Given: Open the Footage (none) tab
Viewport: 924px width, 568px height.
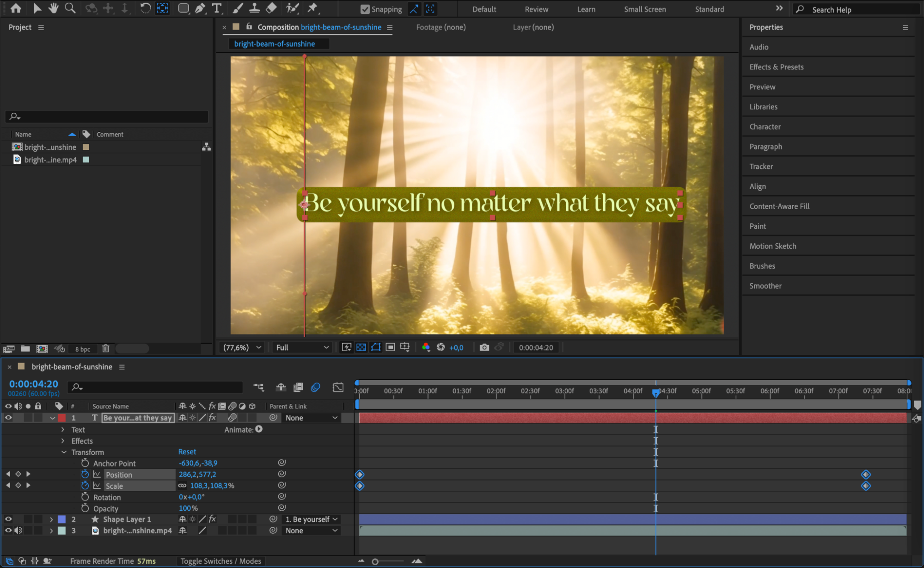Looking at the screenshot, I should (441, 27).
